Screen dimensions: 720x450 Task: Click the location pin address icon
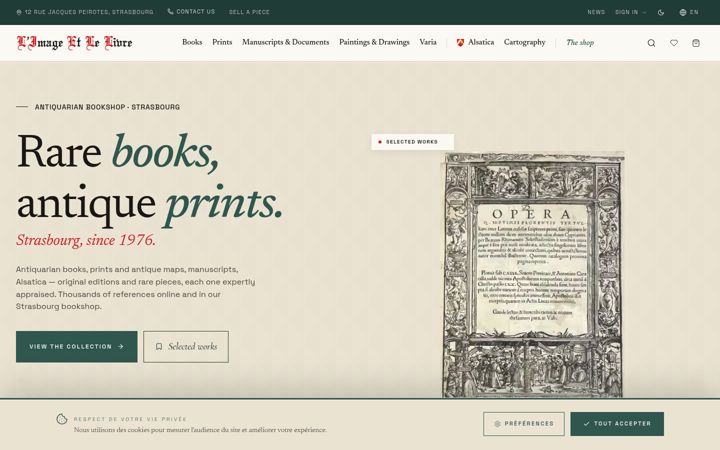tap(19, 12)
